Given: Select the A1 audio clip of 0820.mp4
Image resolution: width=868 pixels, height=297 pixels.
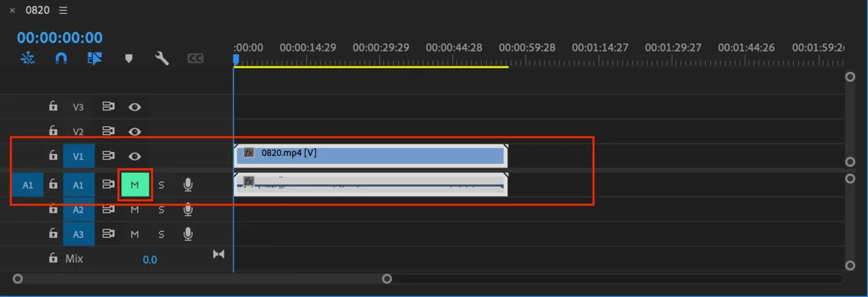Looking at the screenshot, I should click(x=370, y=184).
